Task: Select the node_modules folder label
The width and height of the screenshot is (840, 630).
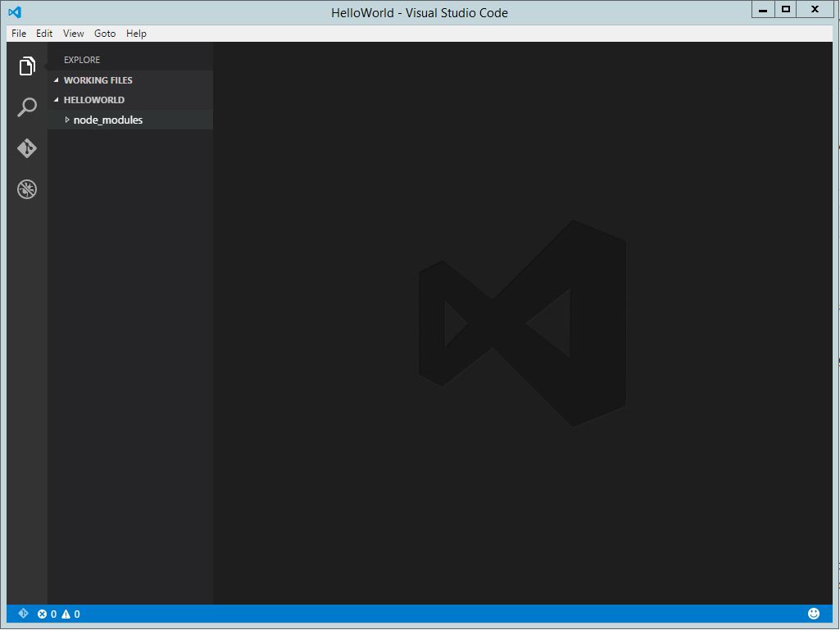Action: click(107, 120)
